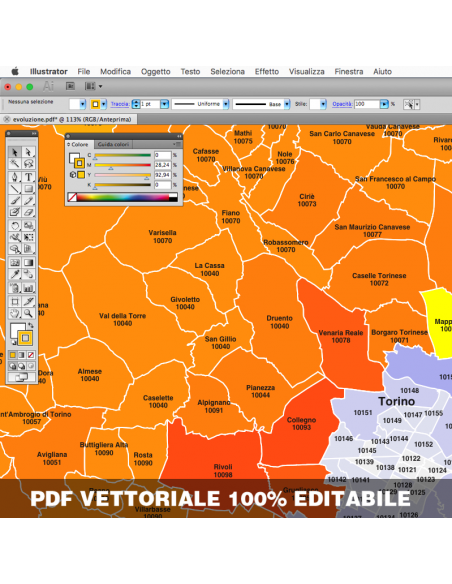Open the Stile graphic style dropdown
Image resolution: width=452 pixels, height=584 pixels.
pyautogui.click(x=323, y=104)
